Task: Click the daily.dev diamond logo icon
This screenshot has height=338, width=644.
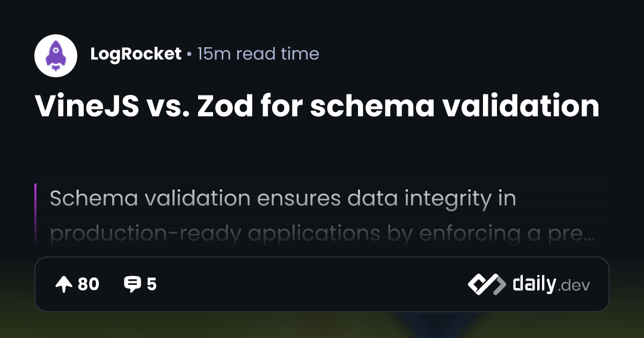Action: (487, 284)
